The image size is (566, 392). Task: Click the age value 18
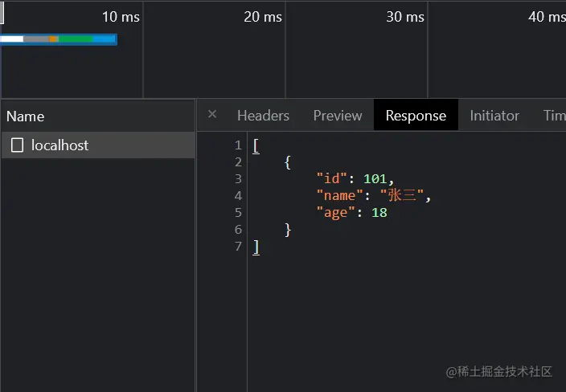tap(379, 212)
